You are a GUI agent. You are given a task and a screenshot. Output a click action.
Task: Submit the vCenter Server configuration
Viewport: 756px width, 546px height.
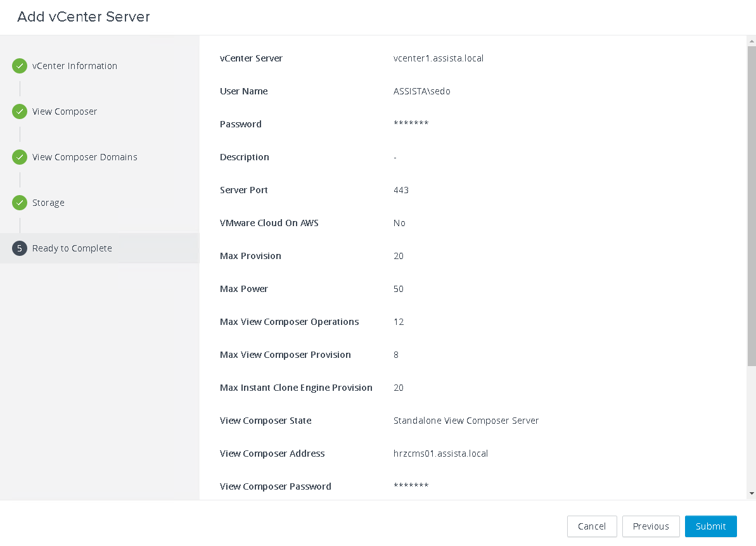point(710,526)
